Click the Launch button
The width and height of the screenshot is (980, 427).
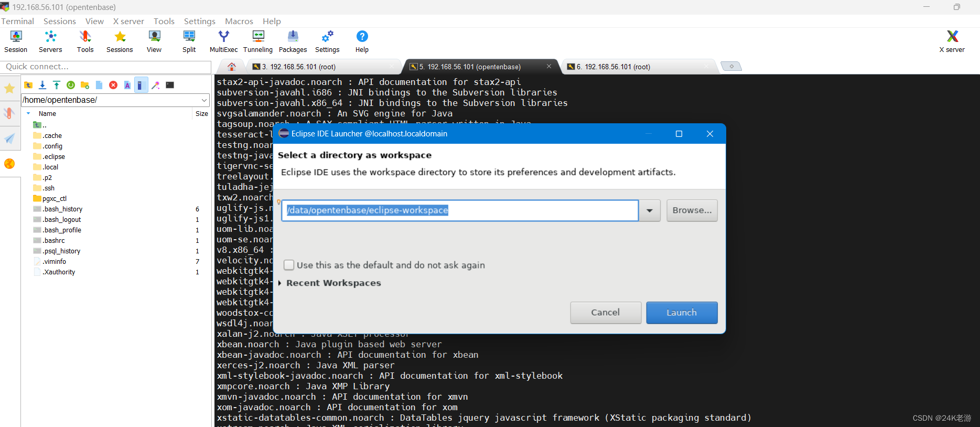point(682,313)
